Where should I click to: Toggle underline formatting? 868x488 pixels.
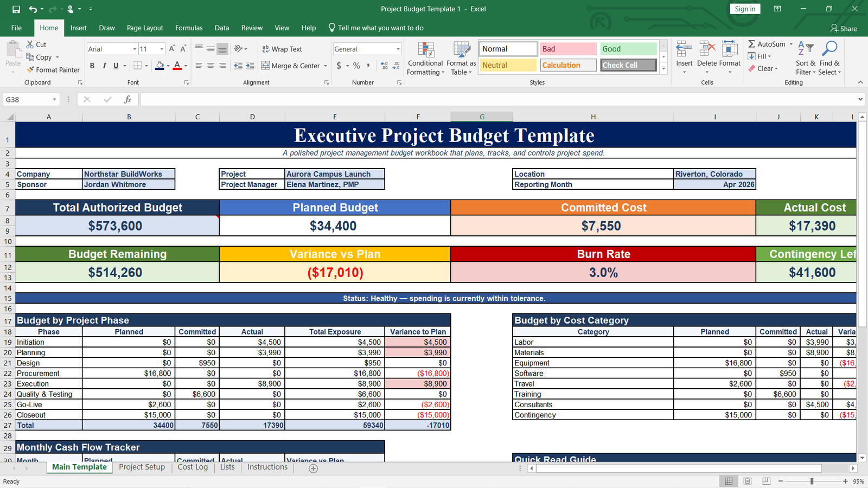[116, 66]
